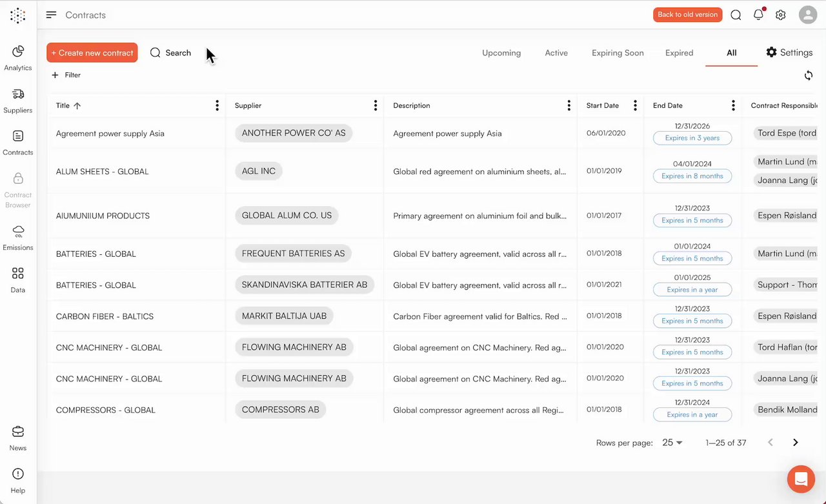826x504 pixels.
Task: Add a Filter to the table
Action: (x=66, y=76)
